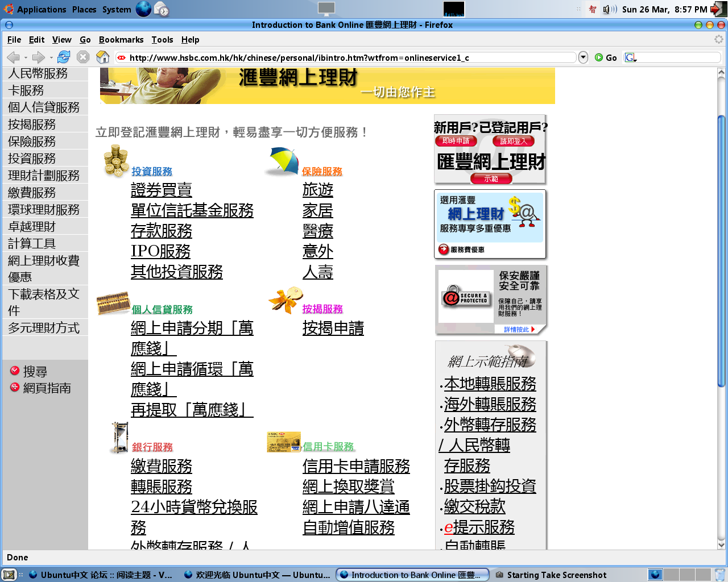Click the logout door icon in top panel
Image resolution: width=728 pixels, height=582 pixels.
coord(718,9)
